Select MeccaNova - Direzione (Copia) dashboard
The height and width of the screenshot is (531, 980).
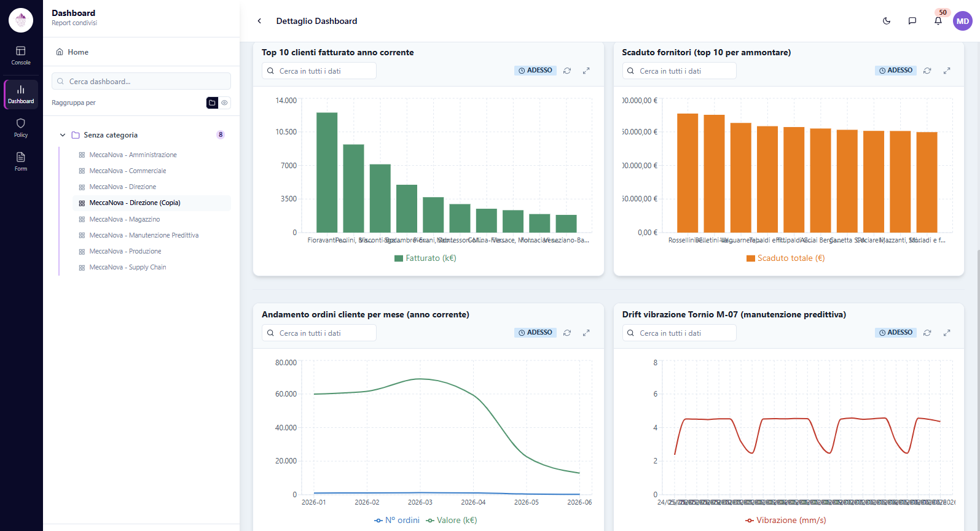pyautogui.click(x=152, y=203)
